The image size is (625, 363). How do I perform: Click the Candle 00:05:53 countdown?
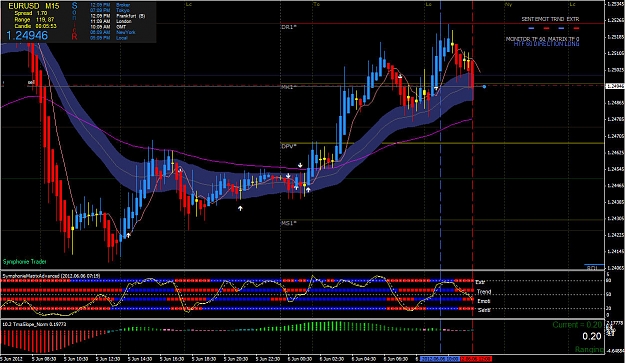coord(35,26)
